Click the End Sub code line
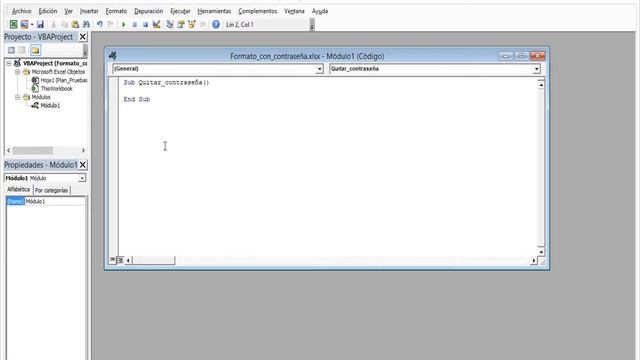The image size is (640, 360). (x=137, y=99)
